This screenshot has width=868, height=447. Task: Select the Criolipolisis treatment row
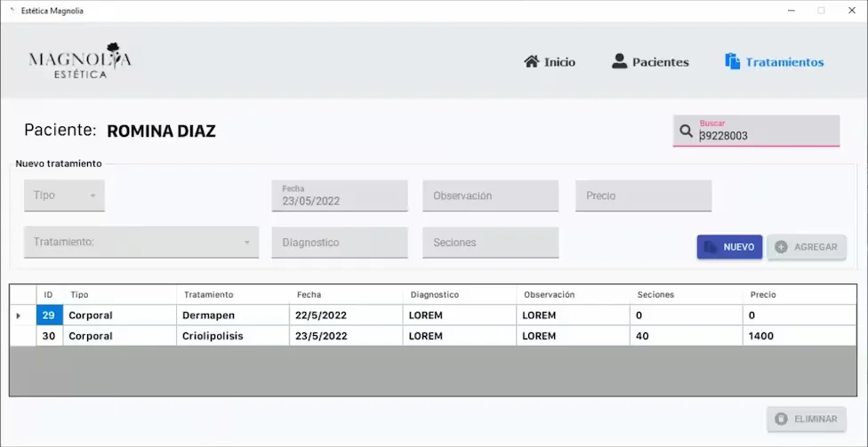433,336
